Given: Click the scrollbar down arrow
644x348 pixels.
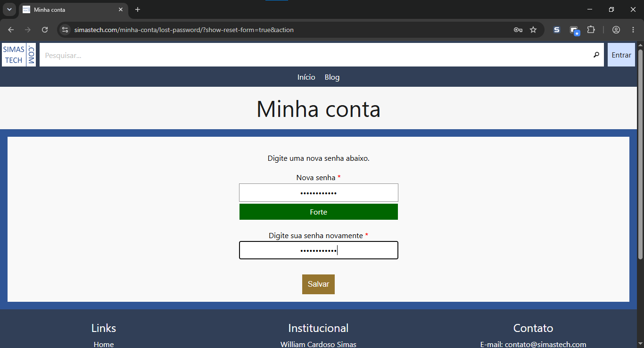Looking at the screenshot, I should click(x=640, y=344).
